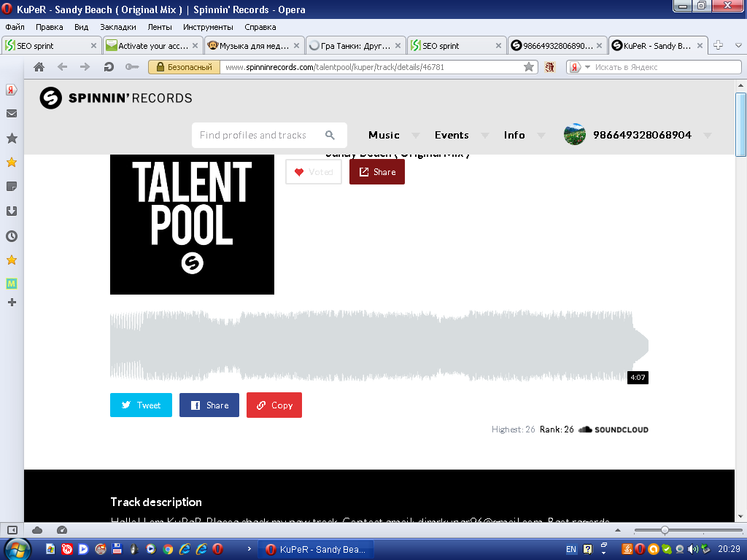Switch to the Activate your acc... tab
This screenshot has width=747, height=560.
tap(153, 46)
